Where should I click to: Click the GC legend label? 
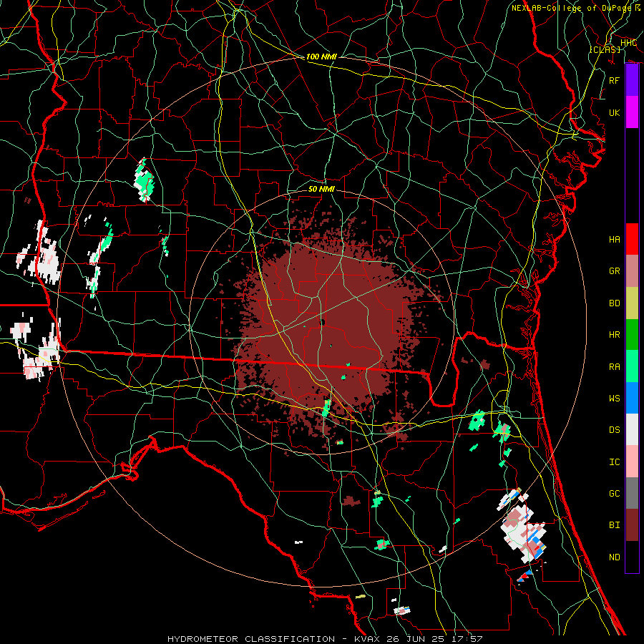614,494
